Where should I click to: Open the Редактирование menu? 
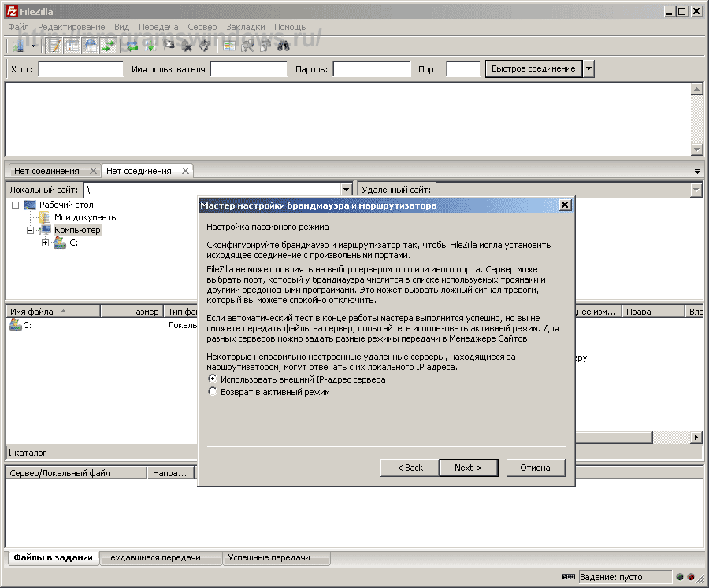72,27
